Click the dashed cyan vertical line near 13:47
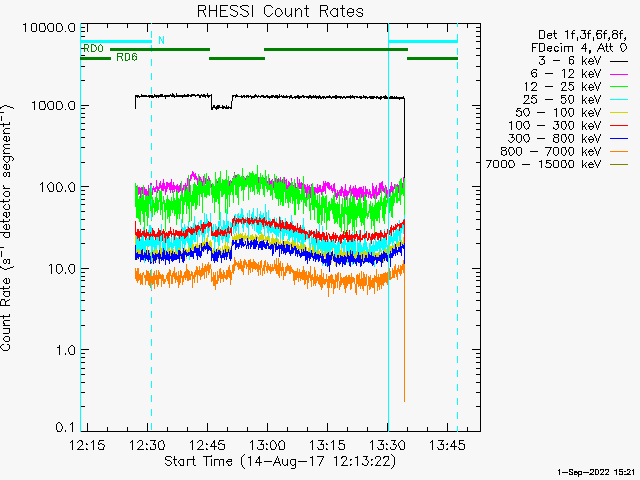Viewport: 640px width, 480px height. click(457, 227)
